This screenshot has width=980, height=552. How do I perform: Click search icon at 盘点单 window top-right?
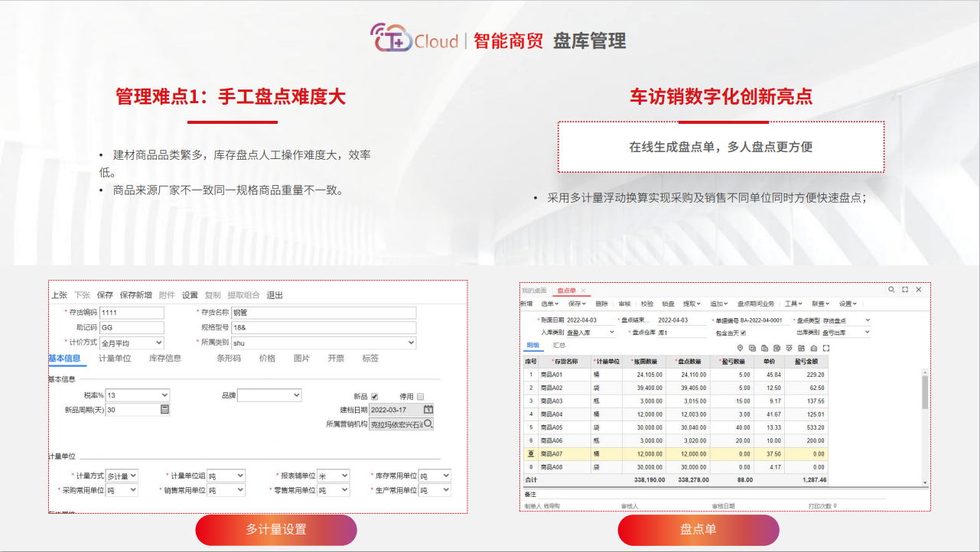[x=891, y=290]
